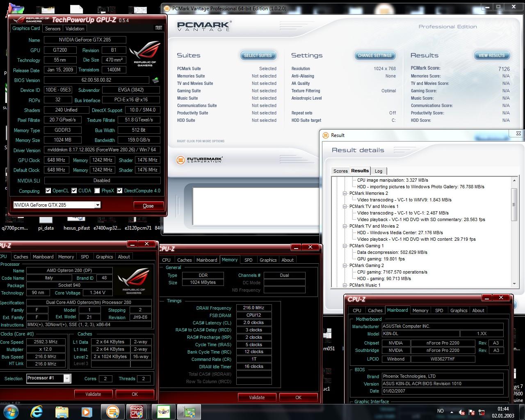Switch to the Scores tab in Result

[x=340, y=171]
